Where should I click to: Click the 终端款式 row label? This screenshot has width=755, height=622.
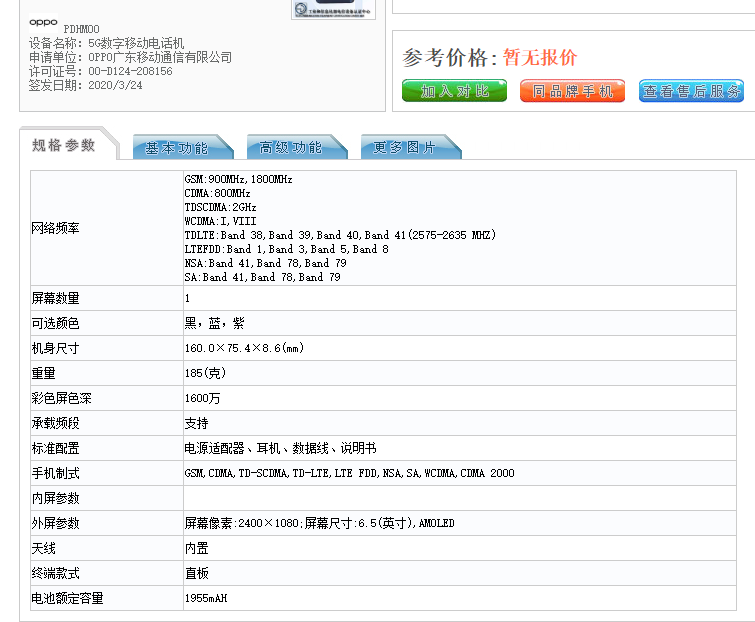pyautogui.click(x=55, y=574)
